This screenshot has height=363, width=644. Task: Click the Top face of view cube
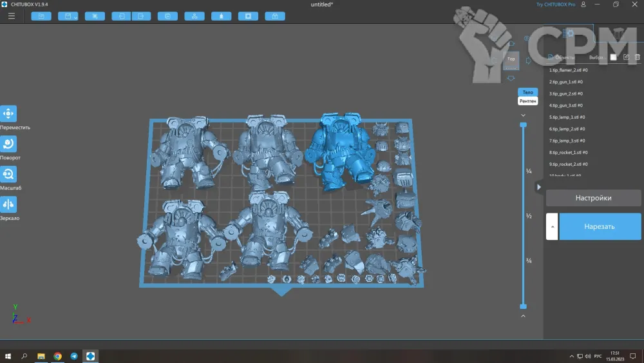511,59
